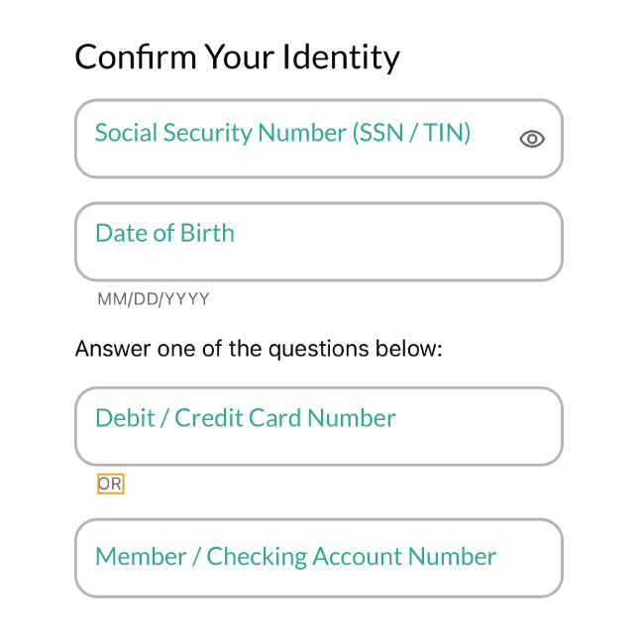The width and height of the screenshot is (644, 644).
Task: Click blank space under Debit / Credit label
Action: click(x=319, y=448)
